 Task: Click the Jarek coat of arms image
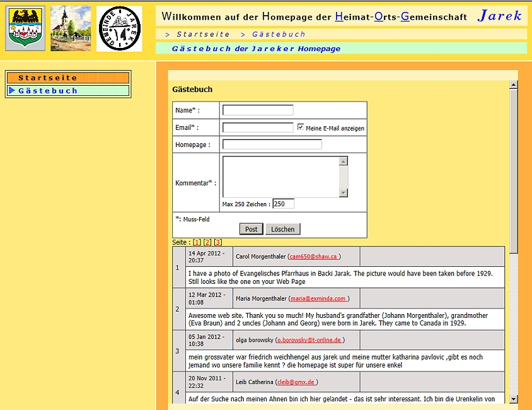tap(25, 28)
